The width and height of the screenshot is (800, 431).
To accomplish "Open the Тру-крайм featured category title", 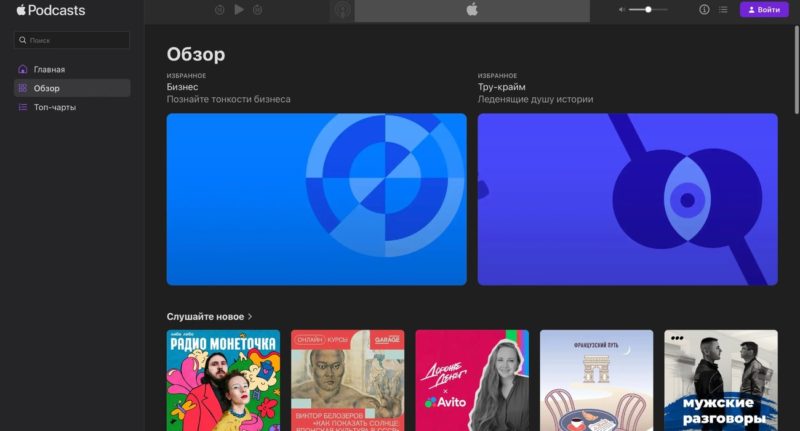I will pos(502,87).
